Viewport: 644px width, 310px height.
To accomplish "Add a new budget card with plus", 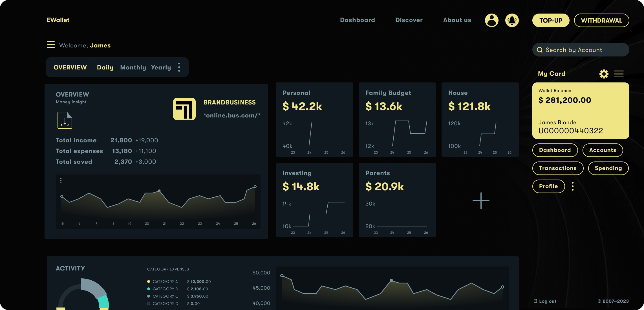I will [481, 201].
